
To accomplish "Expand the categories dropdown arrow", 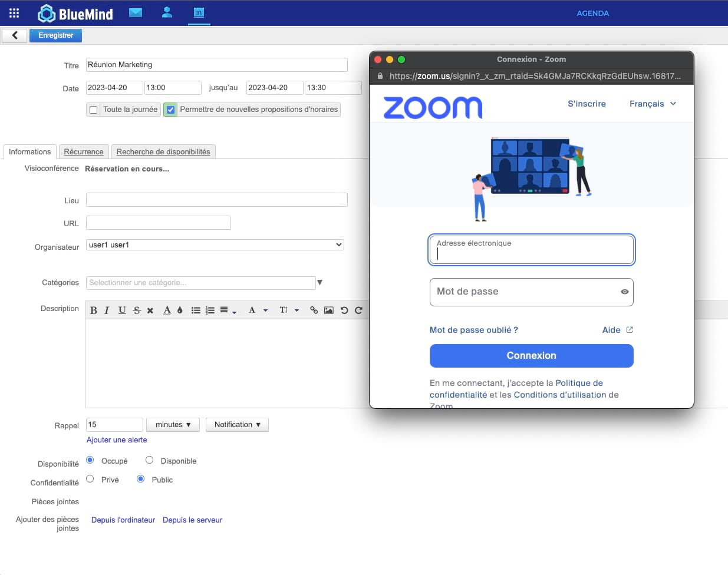I will tap(319, 283).
